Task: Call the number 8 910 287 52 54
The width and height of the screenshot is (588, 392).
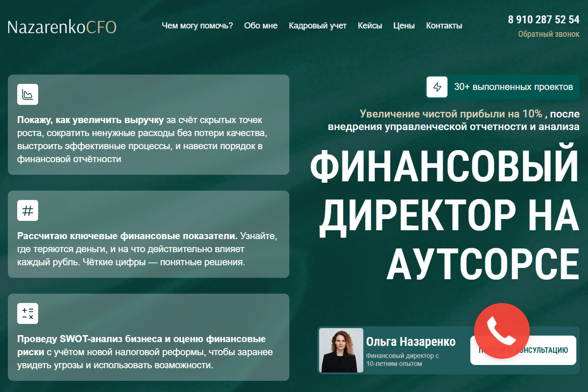Action: [x=544, y=20]
